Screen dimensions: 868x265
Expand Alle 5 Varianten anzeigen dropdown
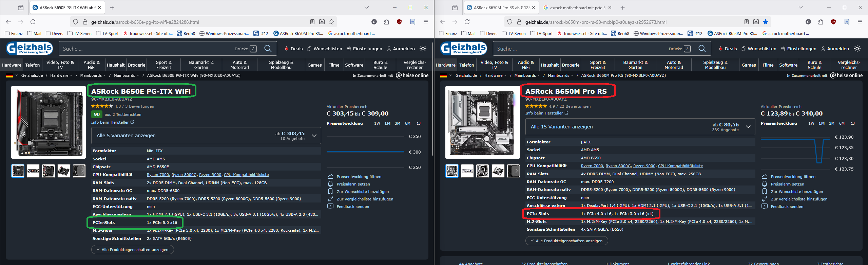206,136
